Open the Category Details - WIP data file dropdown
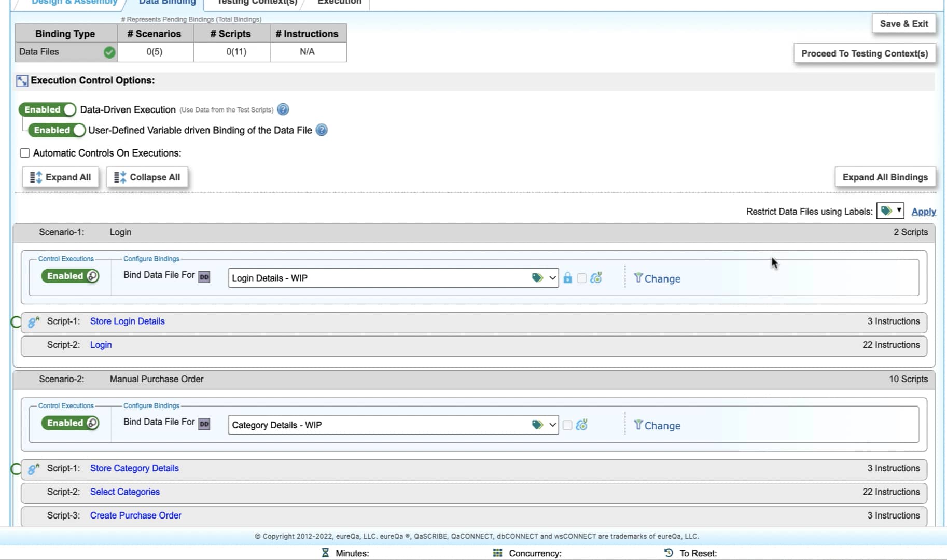 click(x=552, y=425)
